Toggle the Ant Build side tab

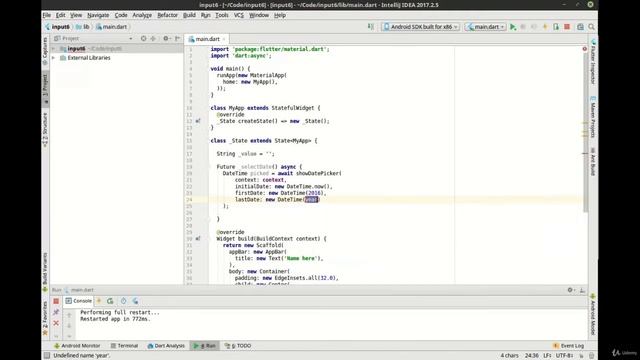[593, 162]
